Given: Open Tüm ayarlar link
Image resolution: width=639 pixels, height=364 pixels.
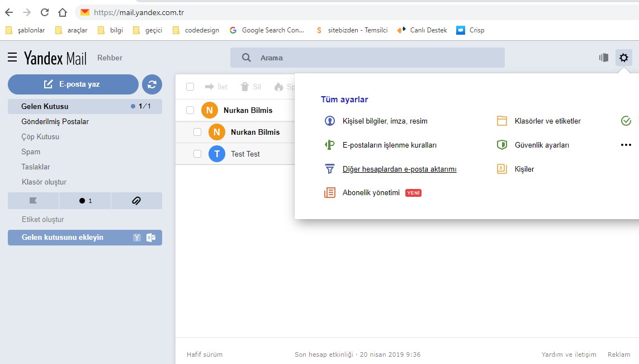Looking at the screenshot, I should point(344,100).
